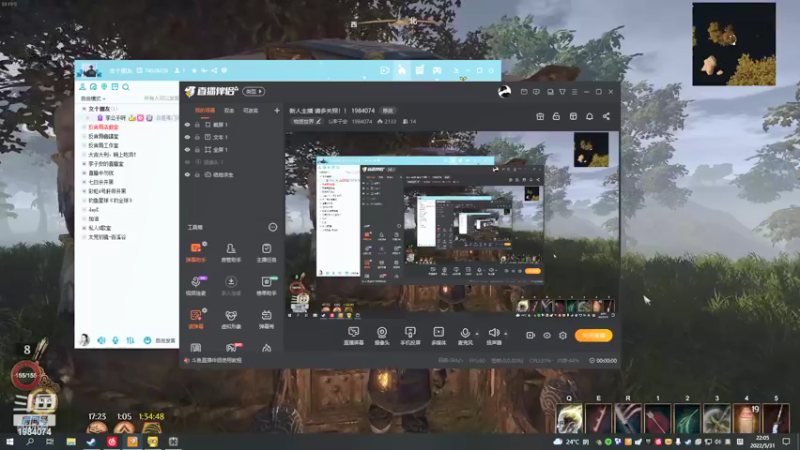Toggle the lock on the 截屏 1 source

point(197,124)
